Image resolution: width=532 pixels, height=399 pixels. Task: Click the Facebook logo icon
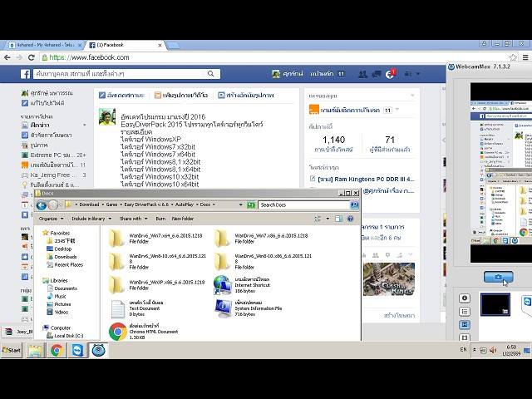tap(26, 74)
